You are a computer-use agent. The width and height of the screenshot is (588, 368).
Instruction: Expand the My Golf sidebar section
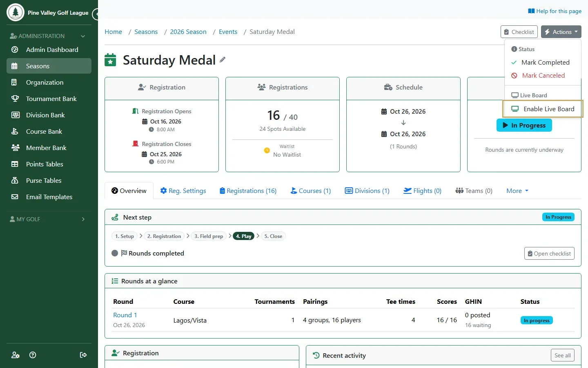click(x=49, y=219)
